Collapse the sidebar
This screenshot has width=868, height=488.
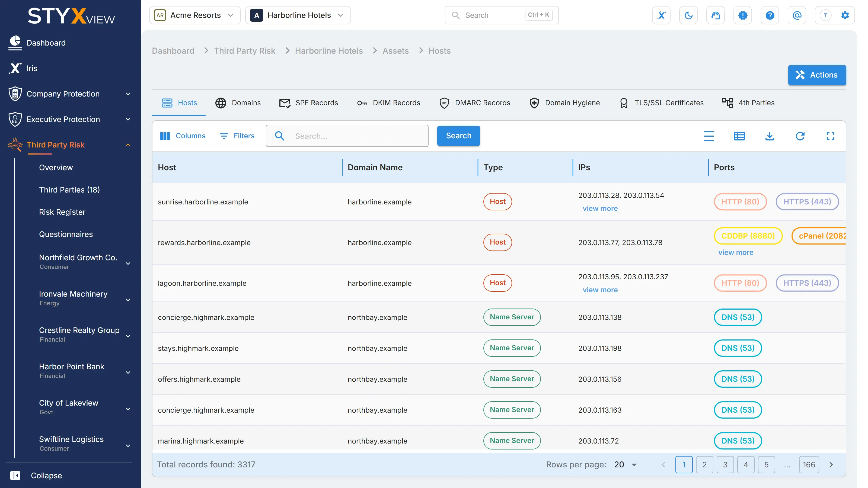click(x=36, y=475)
